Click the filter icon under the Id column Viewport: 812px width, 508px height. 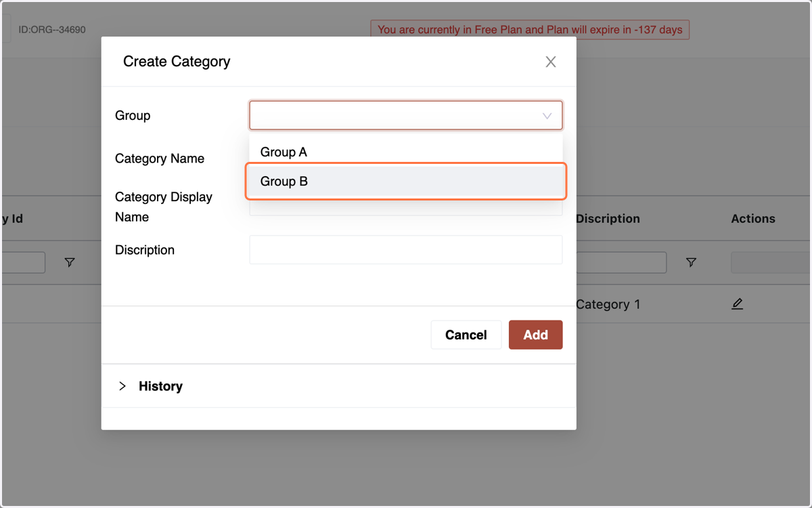click(x=70, y=262)
